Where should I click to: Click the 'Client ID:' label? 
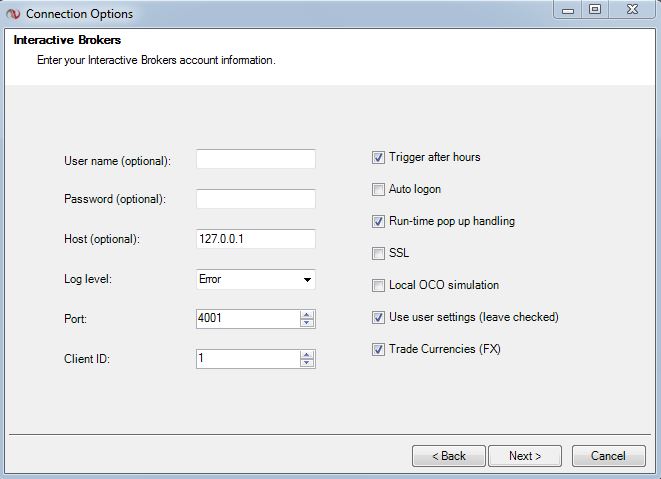pyautogui.click(x=87, y=359)
